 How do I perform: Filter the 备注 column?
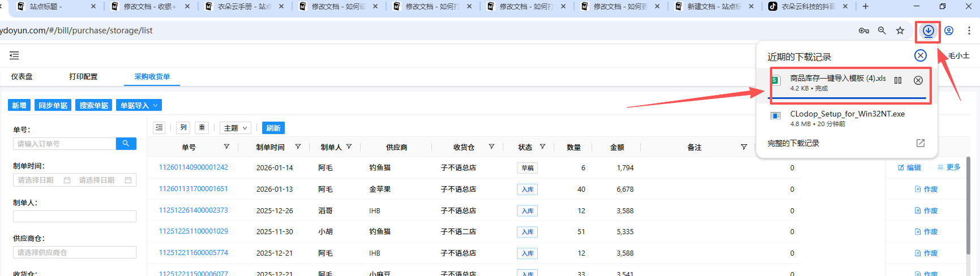point(744,147)
